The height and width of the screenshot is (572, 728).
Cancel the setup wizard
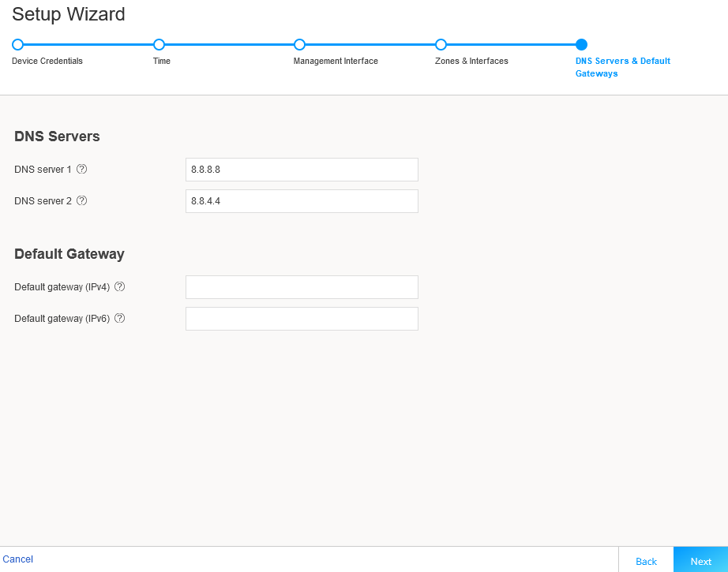click(x=18, y=559)
